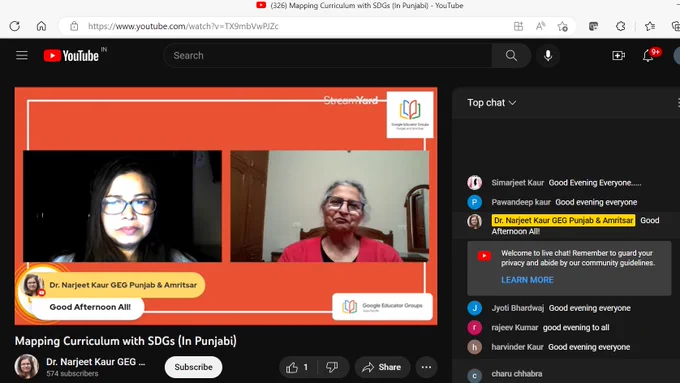
Task: Reload the page with the refresh icon
Action: [14, 26]
